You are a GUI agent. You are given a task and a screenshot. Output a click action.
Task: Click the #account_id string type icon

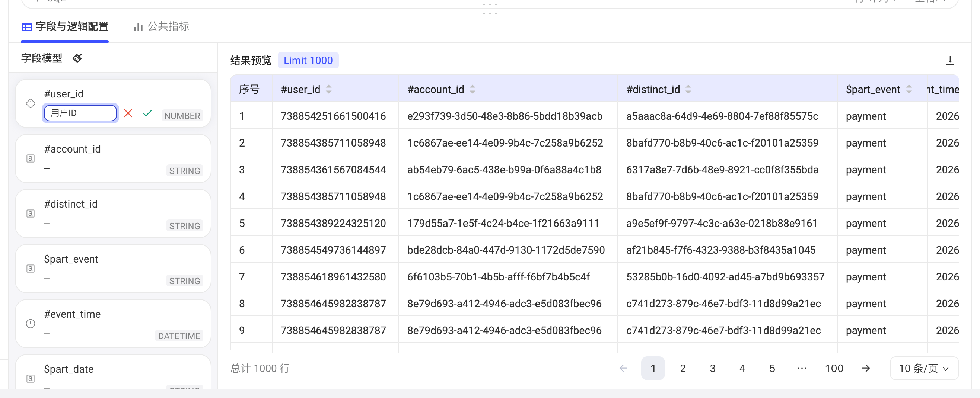(31, 158)
